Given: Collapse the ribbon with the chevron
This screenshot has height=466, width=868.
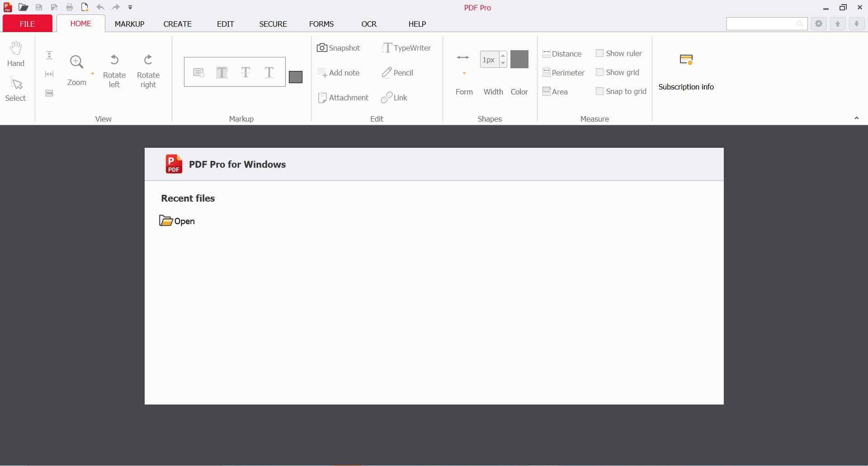Looking at the screenshot, I should [857, 118].
